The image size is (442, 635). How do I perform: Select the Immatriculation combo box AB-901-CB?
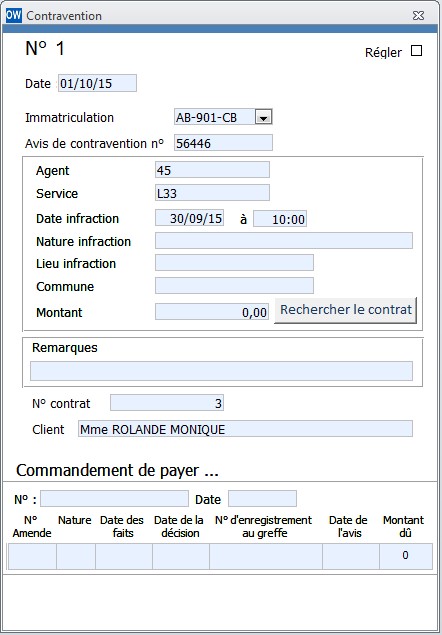point(223,117)
